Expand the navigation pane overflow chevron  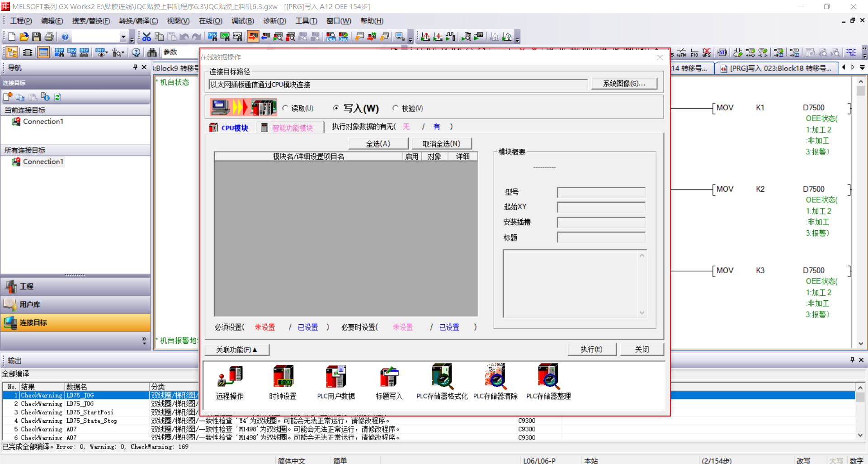144,340
